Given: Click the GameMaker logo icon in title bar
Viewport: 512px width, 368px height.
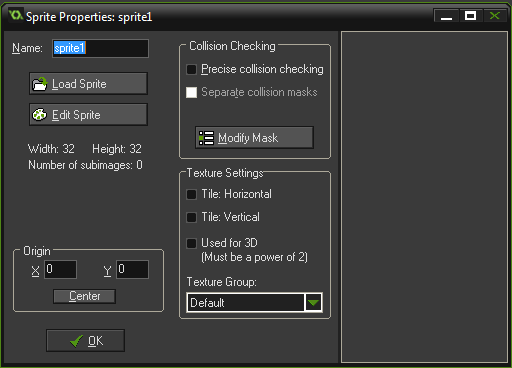Looking at the screenshot, I should pos(15,15).
